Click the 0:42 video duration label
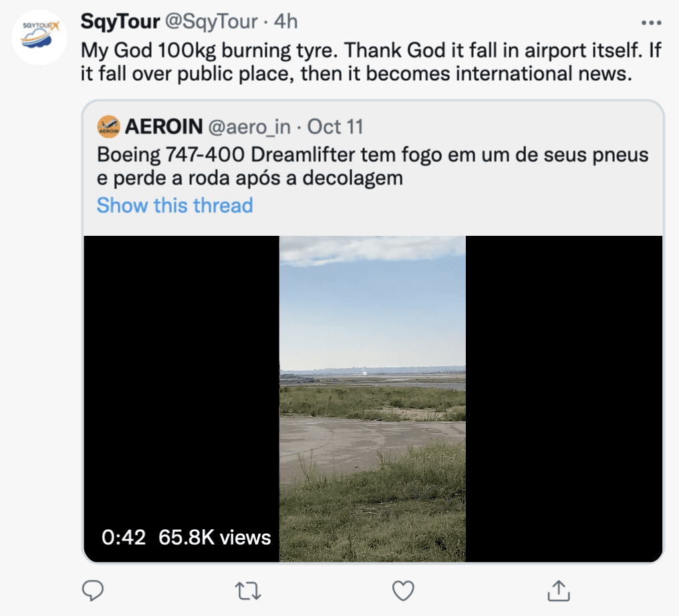 (x=124, y=537)
